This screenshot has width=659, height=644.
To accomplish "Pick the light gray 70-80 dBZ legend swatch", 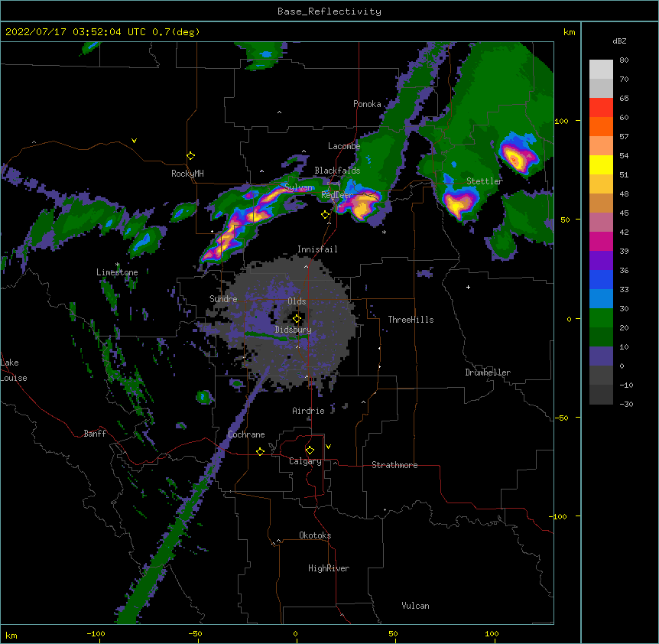I will pos(601,70).
